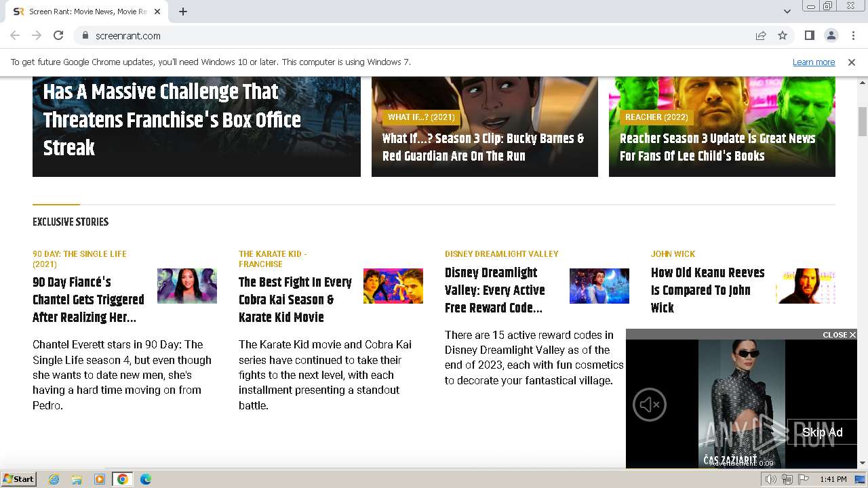Click the Skip Ad button

click(x=822, y=432)
